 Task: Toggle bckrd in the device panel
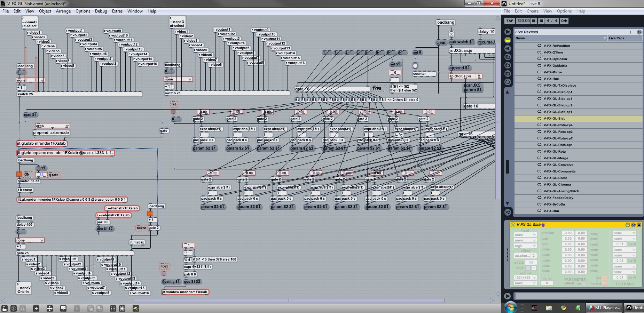[604, 283]
